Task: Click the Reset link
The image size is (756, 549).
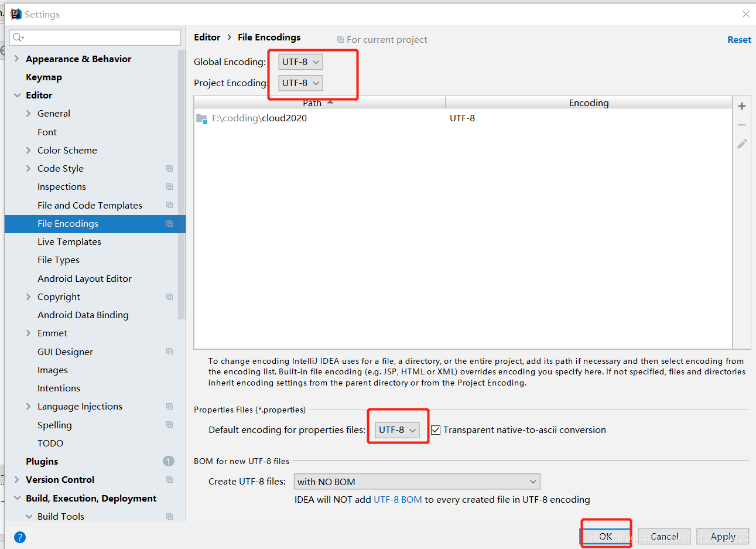Action: tap(739, 40)
